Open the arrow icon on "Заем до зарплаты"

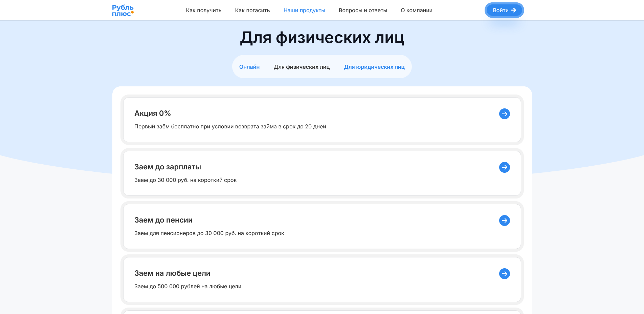(504, 167)
